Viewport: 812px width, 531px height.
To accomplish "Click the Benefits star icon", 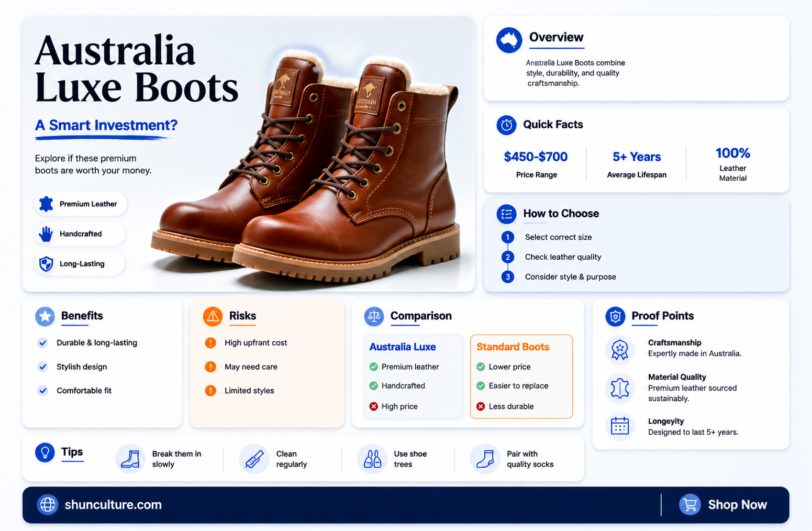I will click(x=45, y=316).
